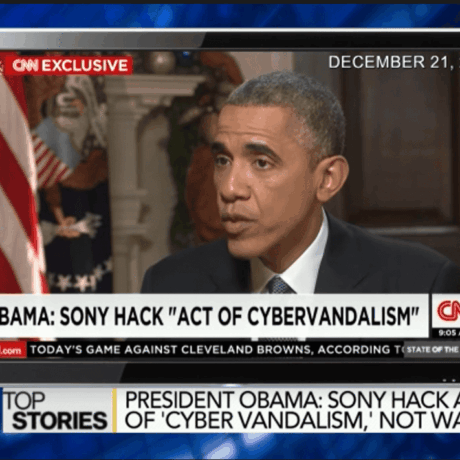This screenshot has width=460, height=460.
Task: Click the speaker's patterned gray tie
Action: click(x=279, y=285)
